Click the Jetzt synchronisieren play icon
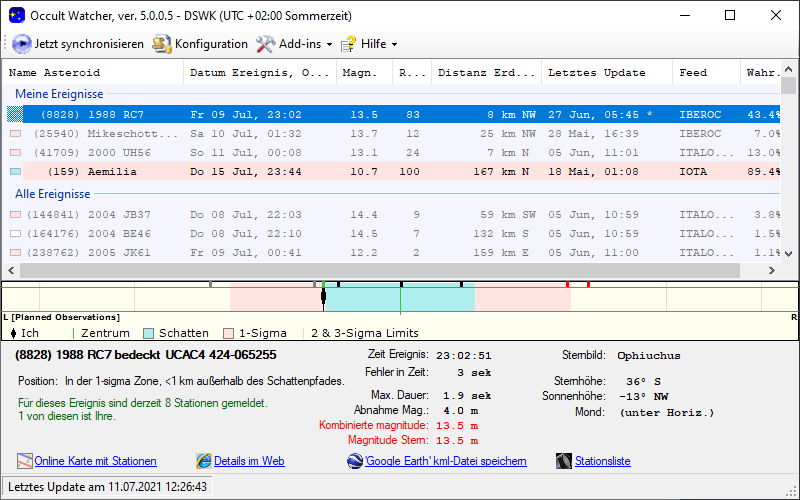Viewport: 800px width, 500px height. tap(22, 44)
